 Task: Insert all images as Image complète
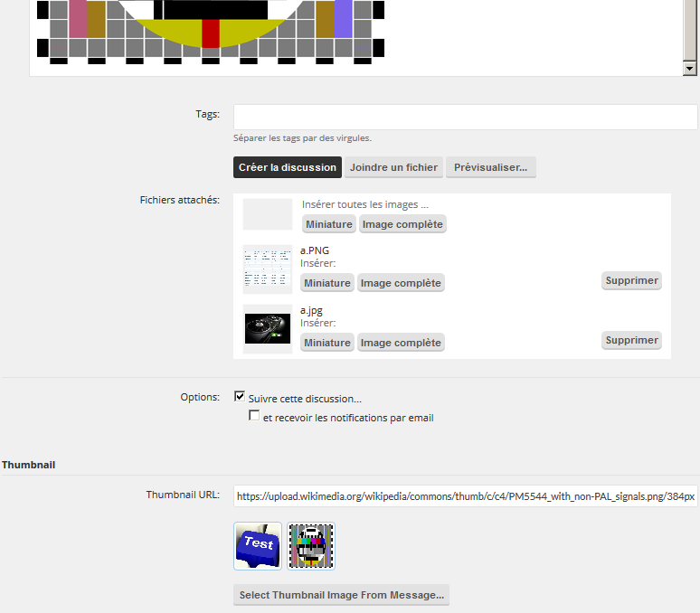pyautogui.click(x=402, y=224)
